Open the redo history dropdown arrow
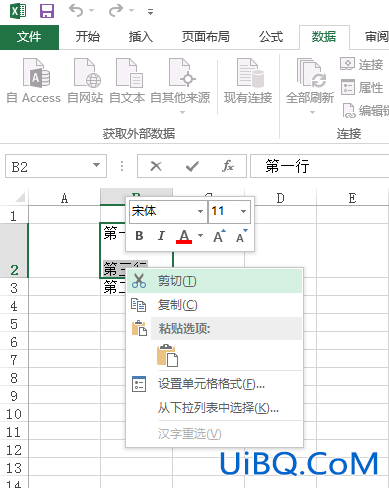This screenshot has width=389, height=488. tap(132, 11)
